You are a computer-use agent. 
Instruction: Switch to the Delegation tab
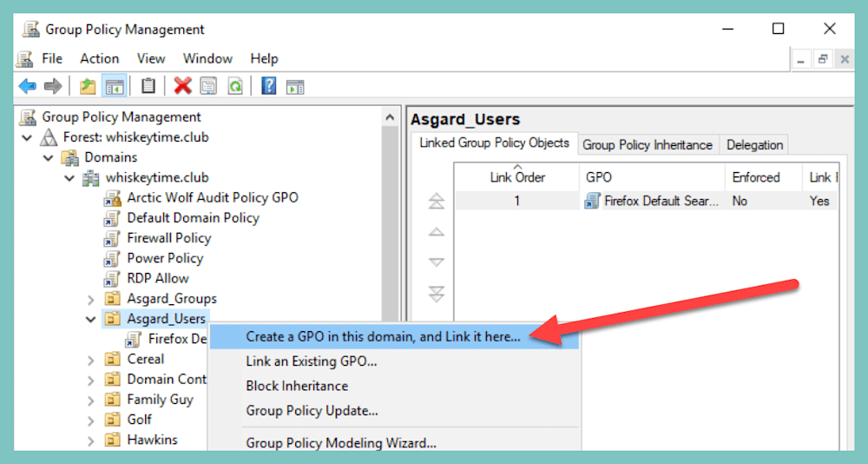pyautogui.click(x=754, y=145)
